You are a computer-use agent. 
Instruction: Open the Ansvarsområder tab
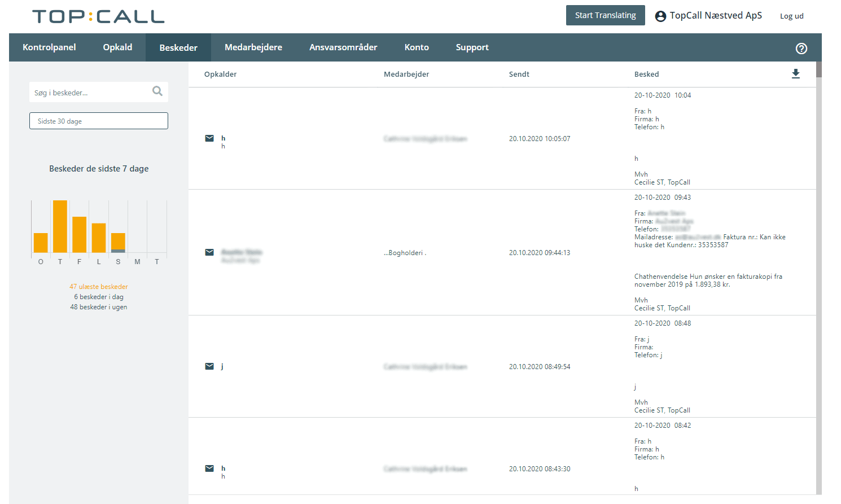[x=343, y=47]
